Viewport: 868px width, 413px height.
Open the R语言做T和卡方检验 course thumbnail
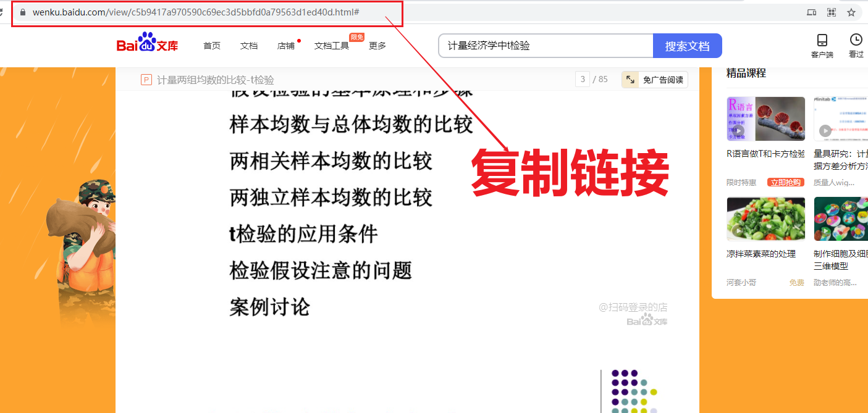tap(765, 119)
